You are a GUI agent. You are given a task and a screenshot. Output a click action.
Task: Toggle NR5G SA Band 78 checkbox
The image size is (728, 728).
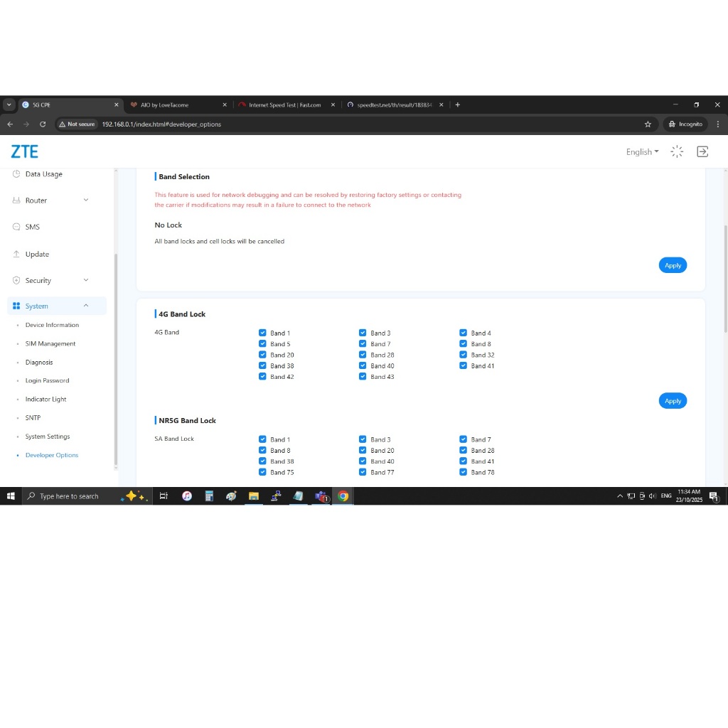pyautogui.click(x=464, y=472)
